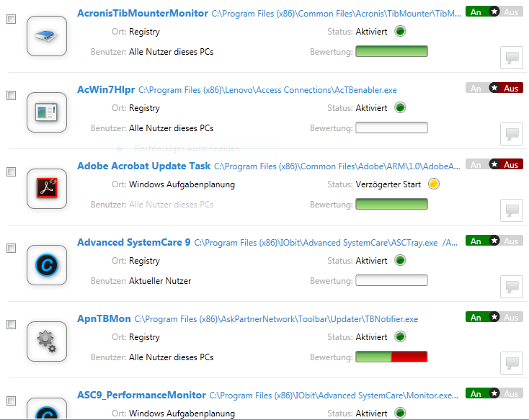Open comments for AcronisTibMounterMonitor entry
This screenshot has height=420, width=529.
(x=512, y=58)
